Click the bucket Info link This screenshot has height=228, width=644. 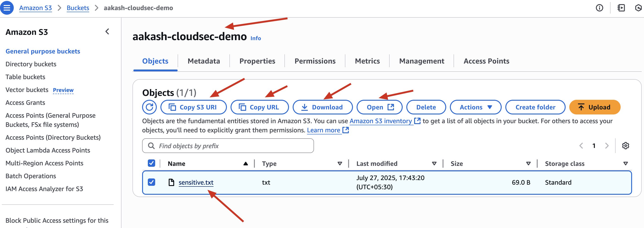click(256, 38)
